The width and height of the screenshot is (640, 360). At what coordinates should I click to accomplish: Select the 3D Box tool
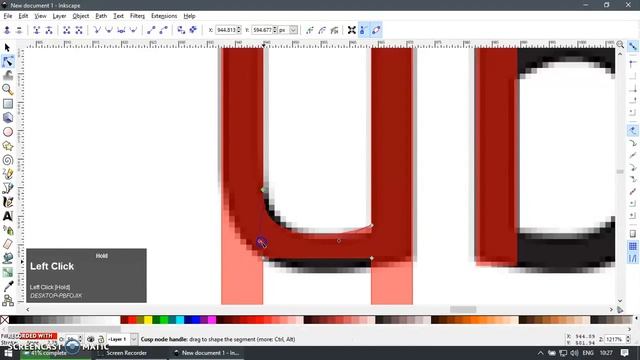(7, 118)
